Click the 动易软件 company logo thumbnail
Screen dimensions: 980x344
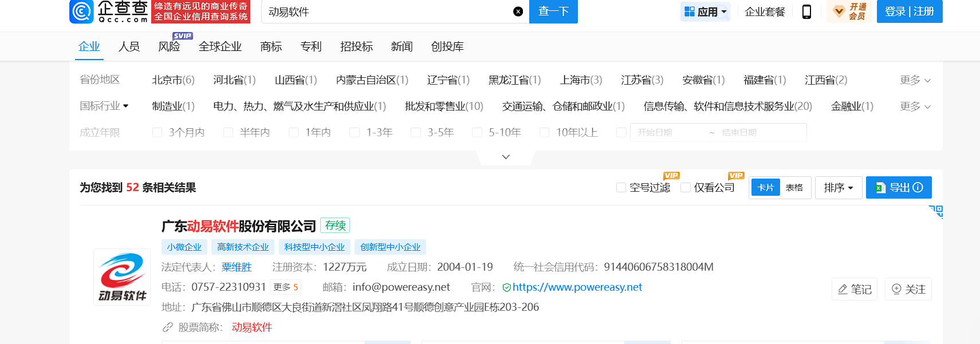pyautogui.click(x=122, y=277)
